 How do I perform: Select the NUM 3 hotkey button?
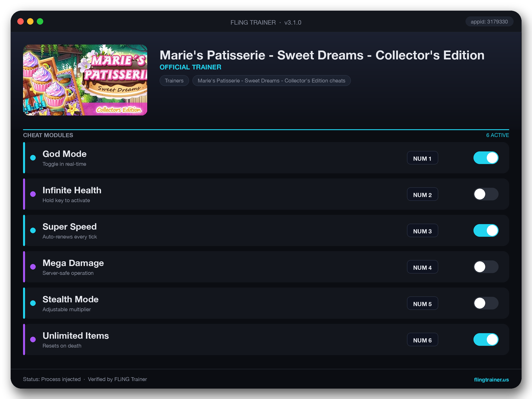click(x=422, y=230)
